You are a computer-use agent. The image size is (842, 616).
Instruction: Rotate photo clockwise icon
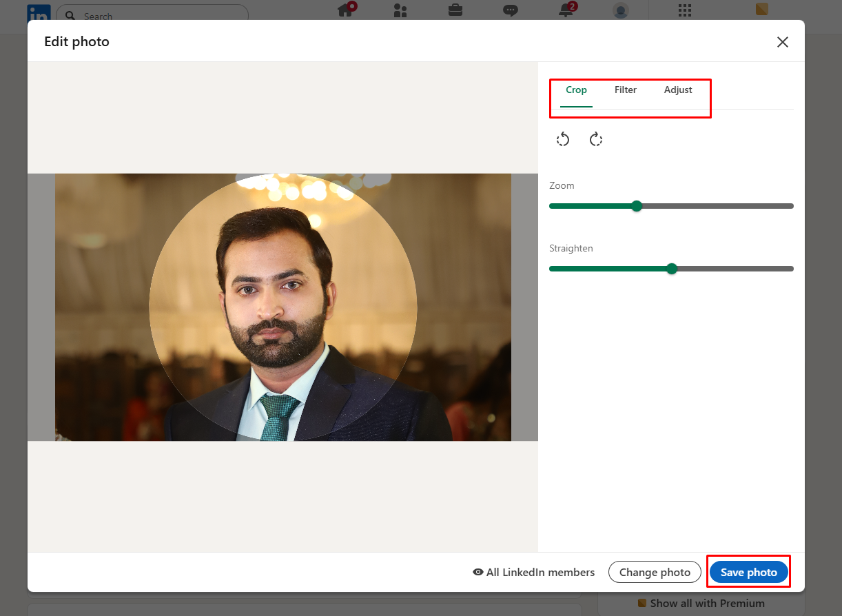tap(596, 140)
